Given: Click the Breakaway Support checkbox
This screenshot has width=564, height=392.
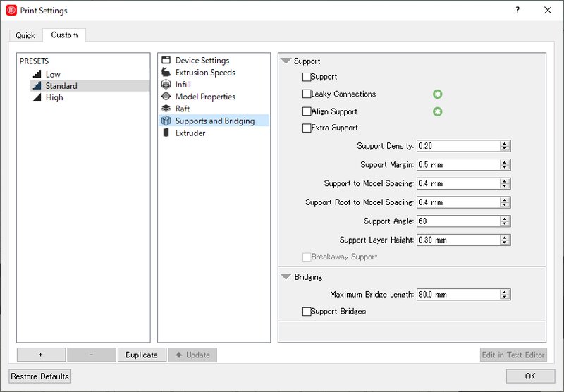Looking at the screenshot, I should point(307,257).
